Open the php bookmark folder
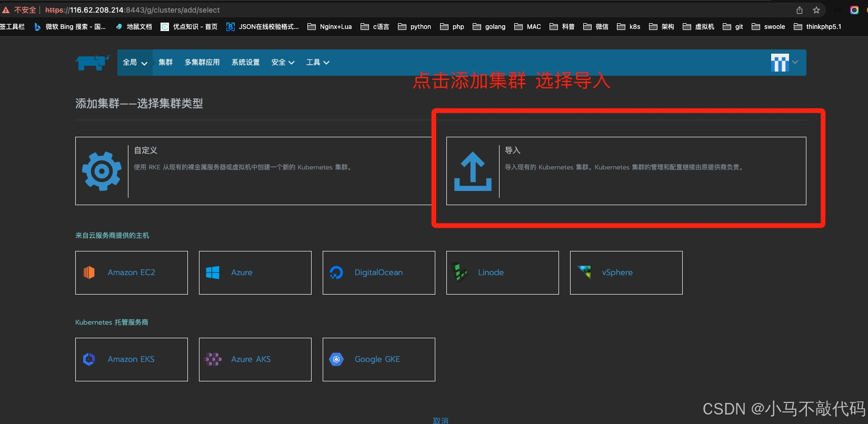 pyautogui.click(x=452, y=27)
